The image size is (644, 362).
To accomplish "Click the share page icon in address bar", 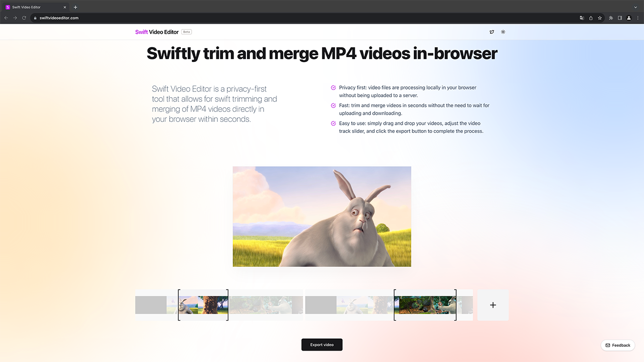I will (591, 18).
